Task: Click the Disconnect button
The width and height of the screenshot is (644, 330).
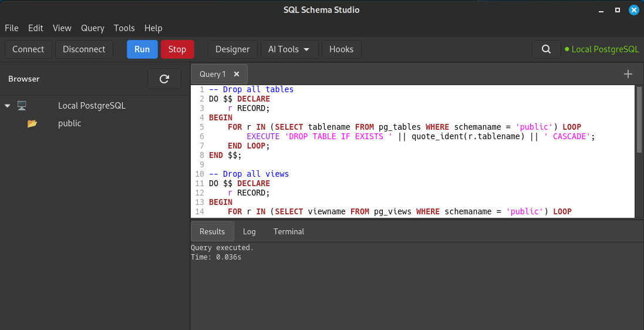Action: 84,49
